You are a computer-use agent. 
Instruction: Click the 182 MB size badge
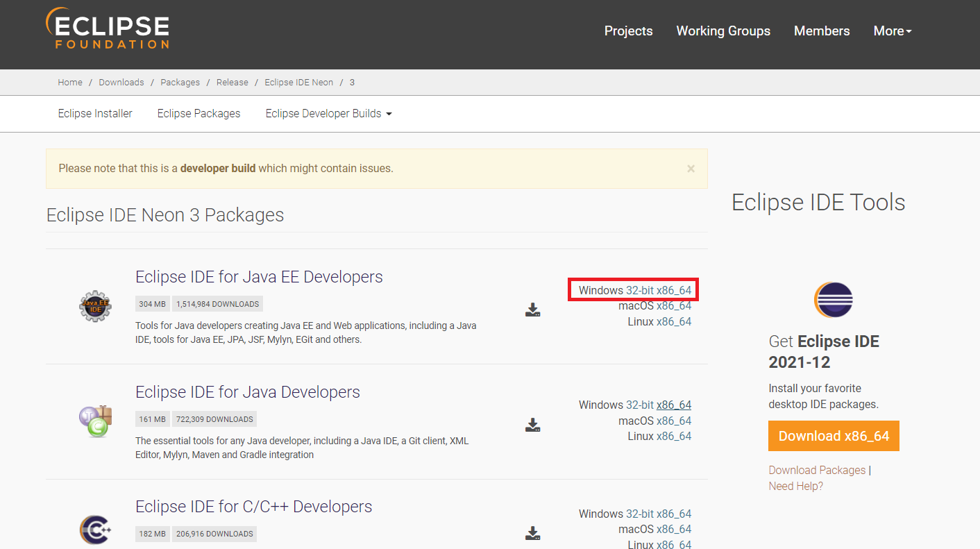coord(153,534)
